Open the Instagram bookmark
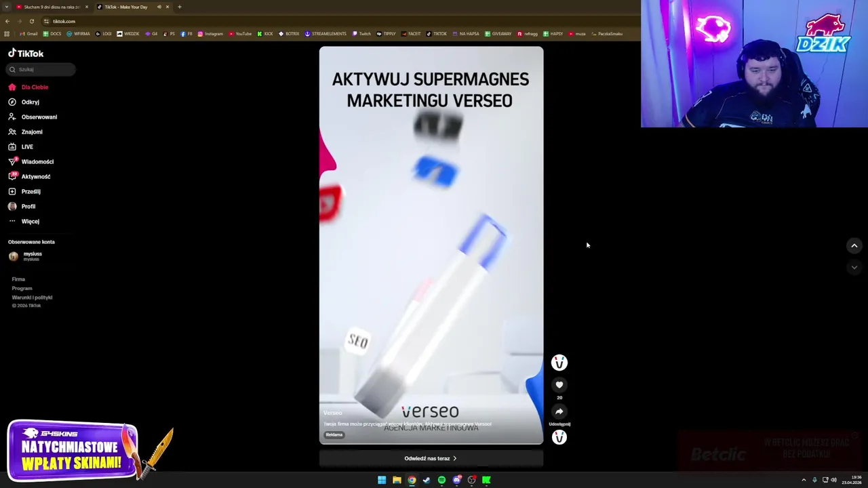The image size is (868, 488). pos(210,33)
